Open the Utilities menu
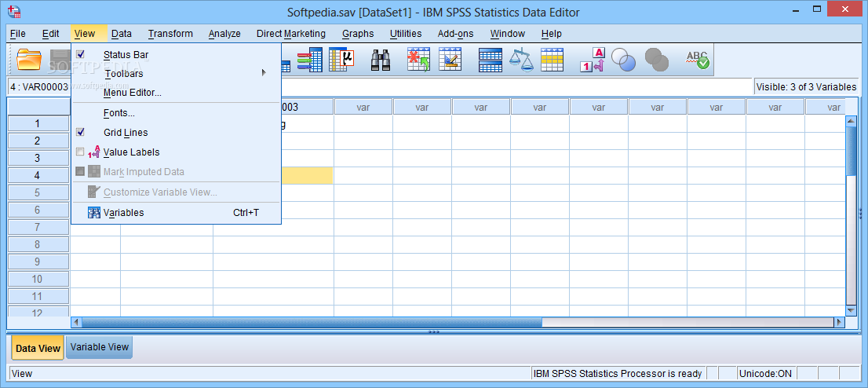Image resolution: width=868 pixels, height=388 pixels. pyautogui.click(x=406, y=33)
